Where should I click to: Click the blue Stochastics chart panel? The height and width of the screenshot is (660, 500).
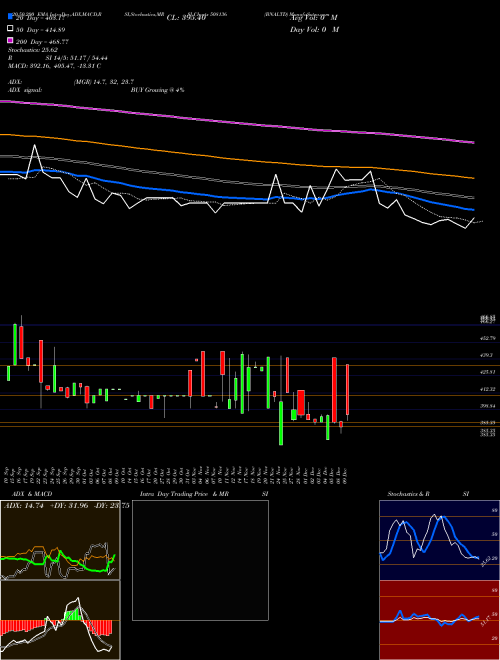coord(439,540)
